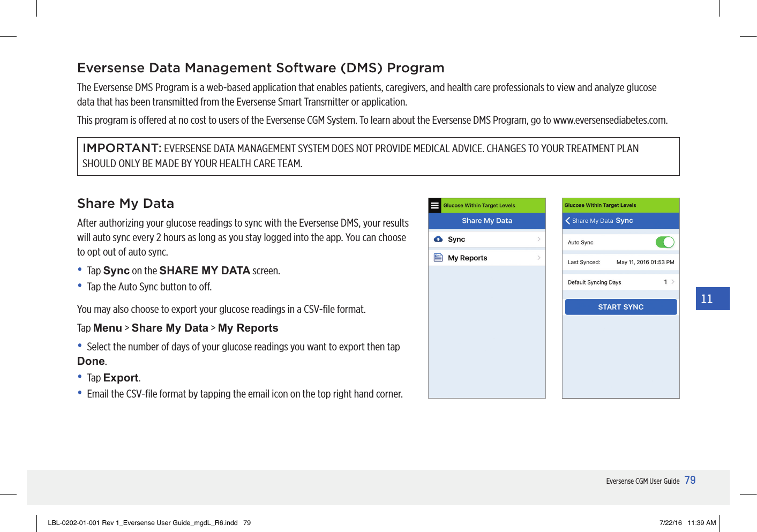Click Glucose Within Target Levels banner with menu icon
The width and height of the screenshot is (757, 532).
487,205
